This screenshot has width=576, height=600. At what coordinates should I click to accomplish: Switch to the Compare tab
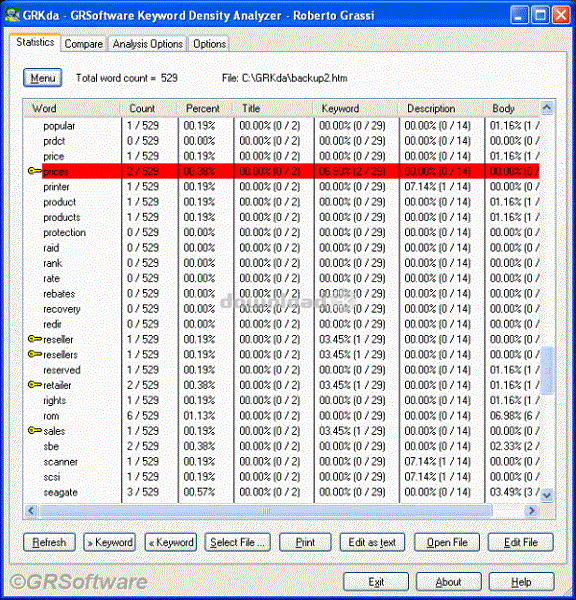(x=83, y=44)
